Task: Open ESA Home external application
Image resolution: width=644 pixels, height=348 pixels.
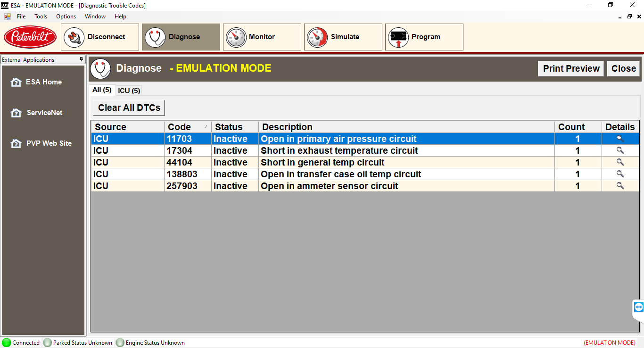Action: (43, 82)
